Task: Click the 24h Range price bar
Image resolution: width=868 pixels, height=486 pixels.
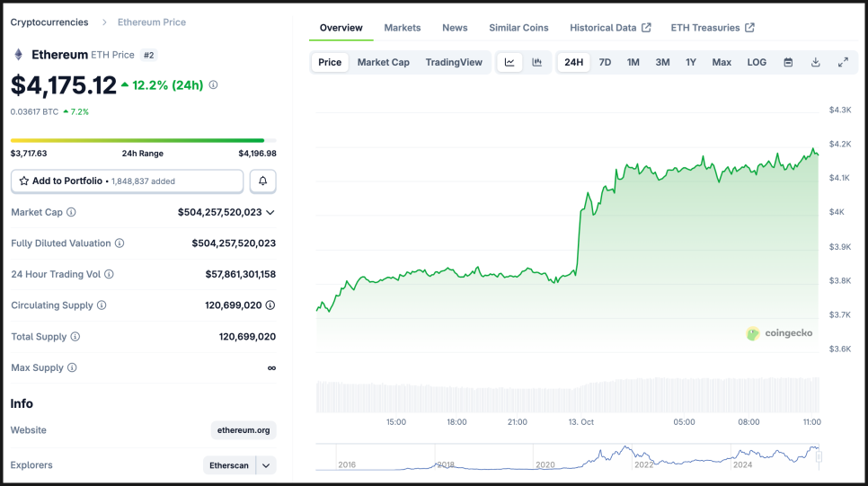Action: pyautogui.click(x=137, y=140)
